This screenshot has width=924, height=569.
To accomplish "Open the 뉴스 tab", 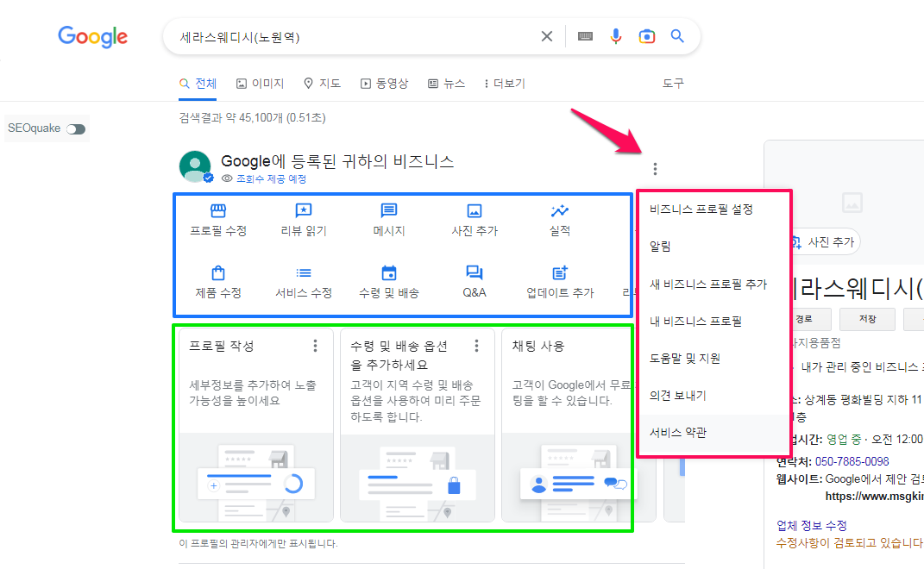I will point(446,84).
